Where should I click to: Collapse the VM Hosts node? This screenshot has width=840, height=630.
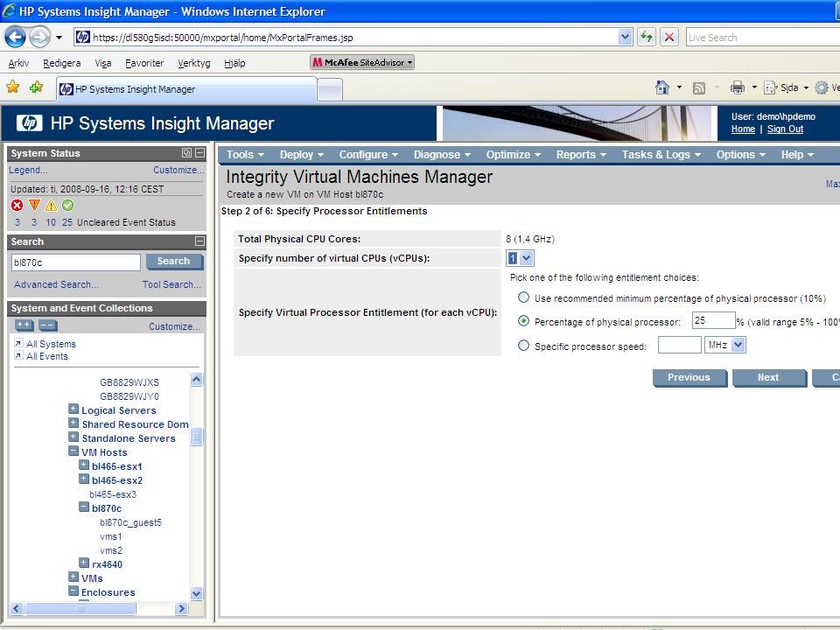point(73,451)
